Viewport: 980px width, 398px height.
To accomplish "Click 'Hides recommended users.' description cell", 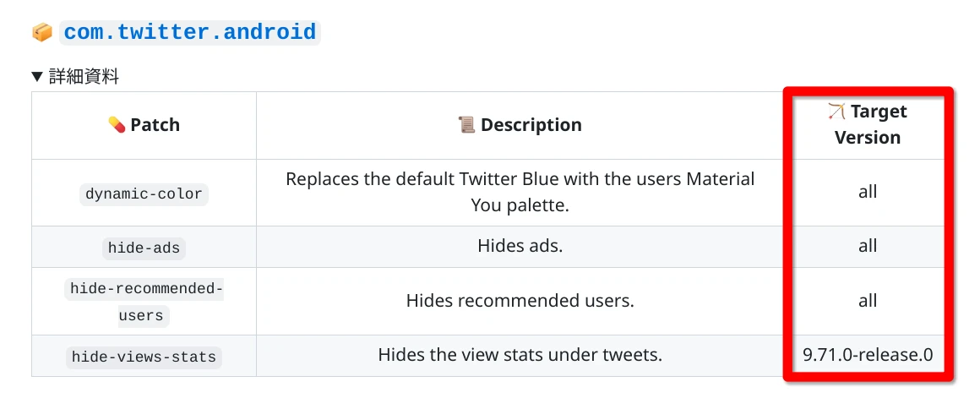I will pyautogui.click(x=520, y=301).
